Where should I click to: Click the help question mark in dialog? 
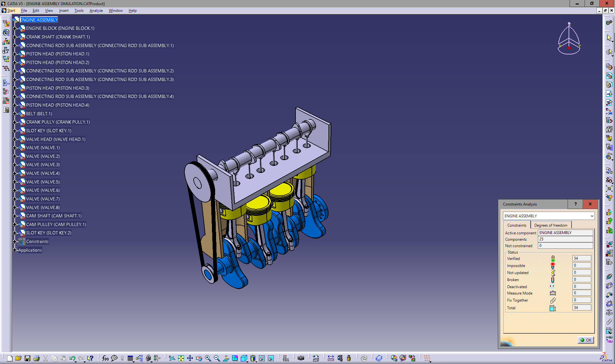coord(575,204)
